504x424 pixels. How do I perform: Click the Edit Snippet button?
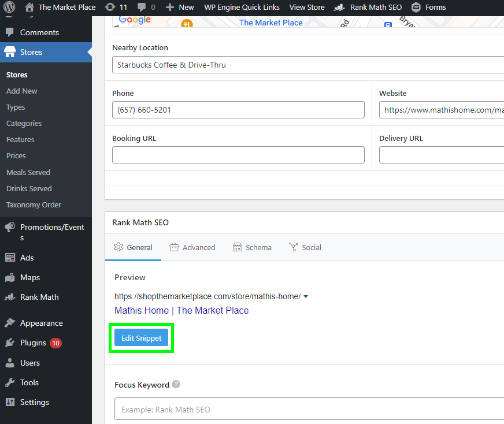tap(141, 338)
